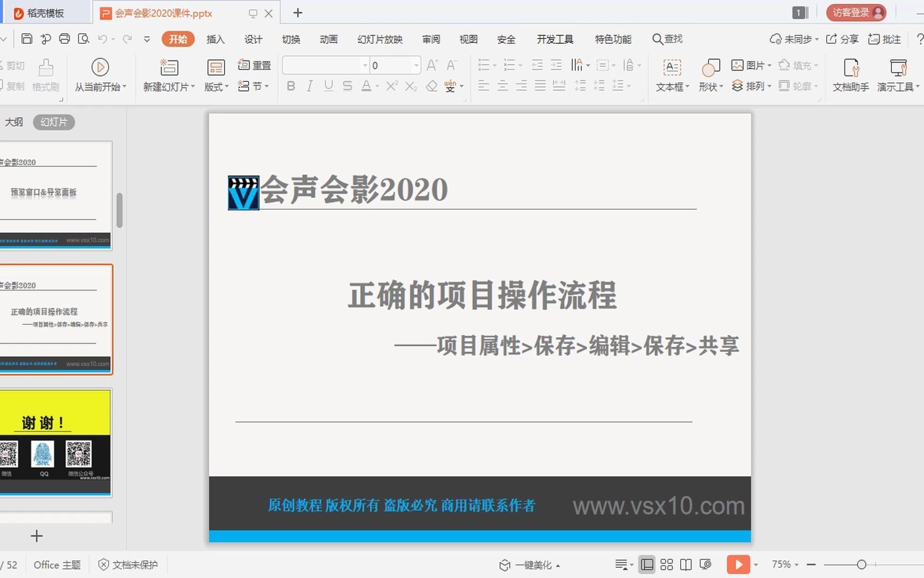
Task: Select the 预览窗口&导览面板 slide thumbnail
Action: tap(56, 195)
